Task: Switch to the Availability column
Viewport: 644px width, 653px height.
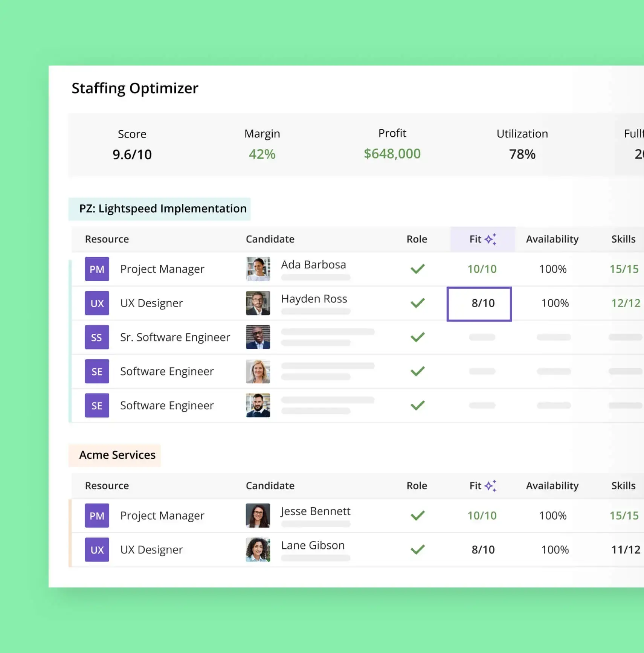Action: point(552,239)
